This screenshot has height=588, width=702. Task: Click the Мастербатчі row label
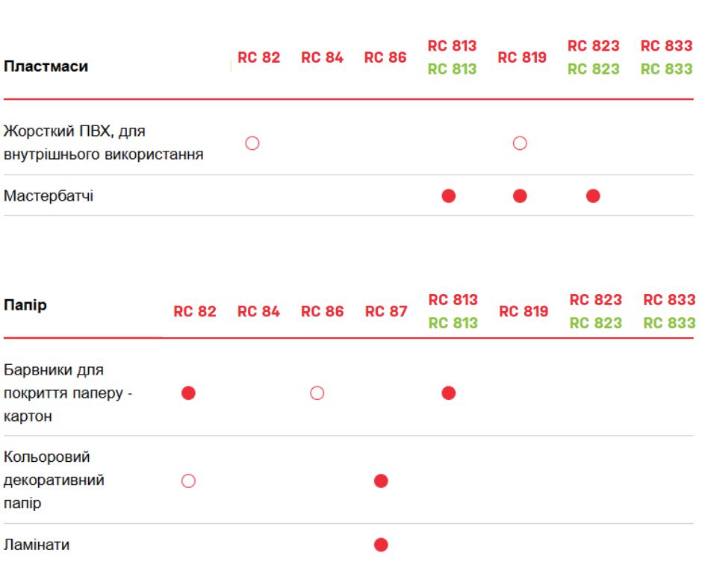(49, 196)
